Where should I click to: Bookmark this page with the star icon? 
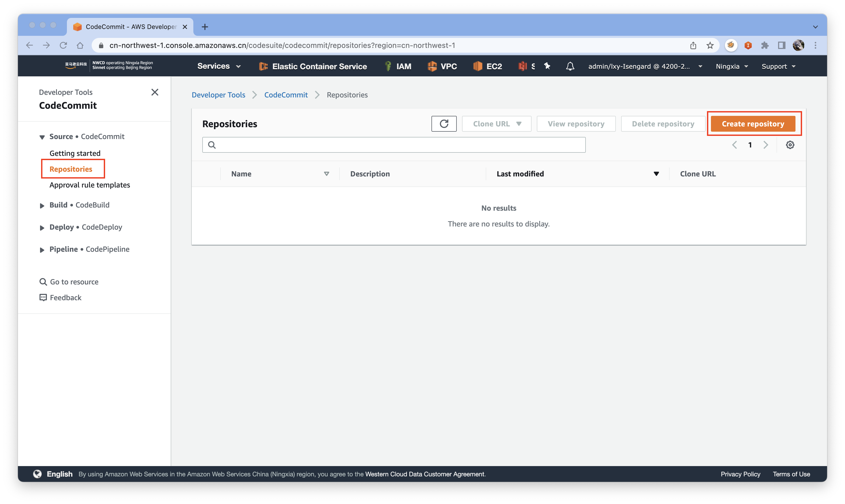(710, 45)
